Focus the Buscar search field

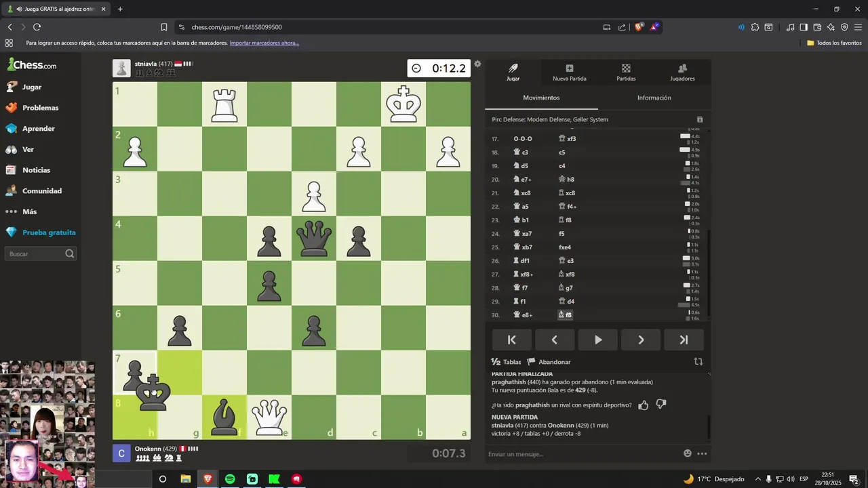[41, 253]
